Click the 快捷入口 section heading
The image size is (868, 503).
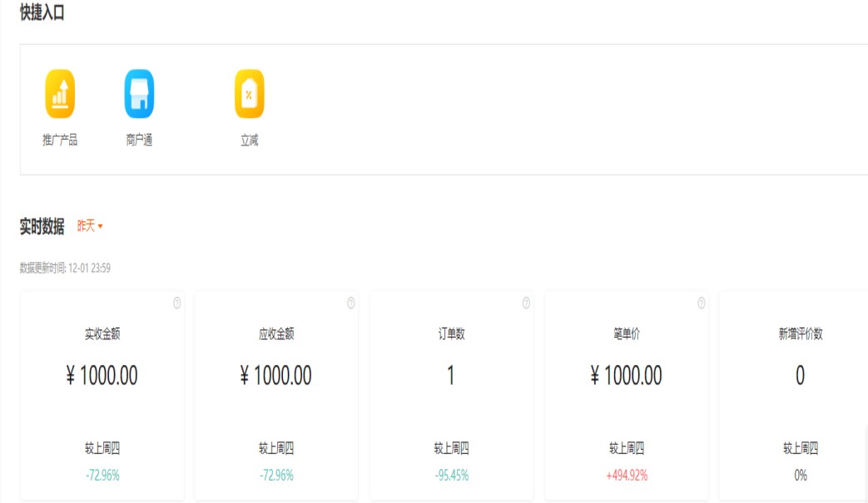[42, 13]
